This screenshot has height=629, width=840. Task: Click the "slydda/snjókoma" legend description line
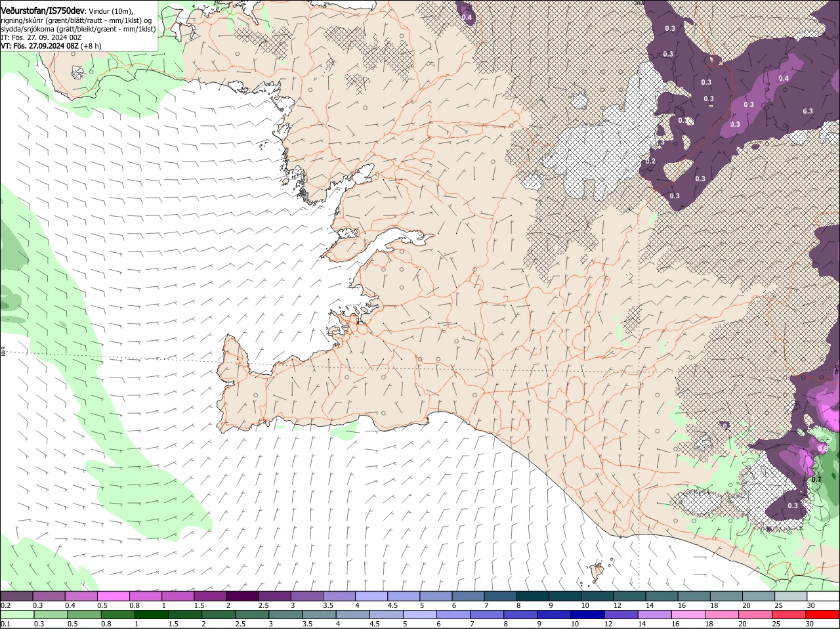tap(78, 29)
